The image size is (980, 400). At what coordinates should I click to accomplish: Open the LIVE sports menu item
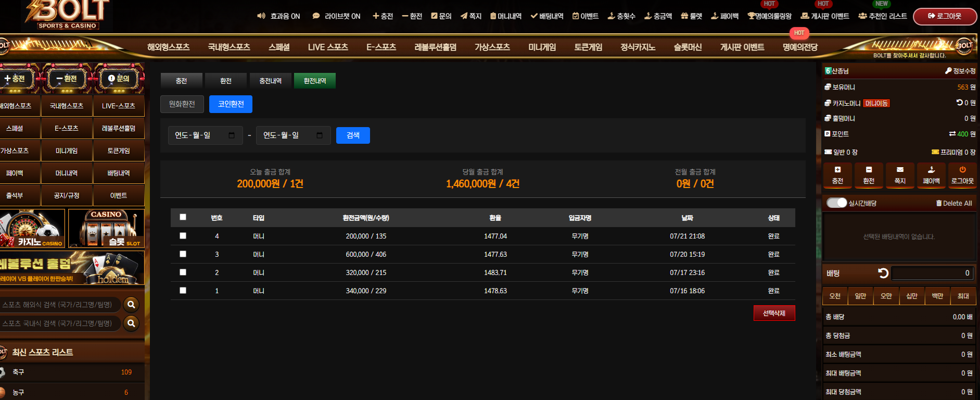pyautogui.click(x=328, y=47)
